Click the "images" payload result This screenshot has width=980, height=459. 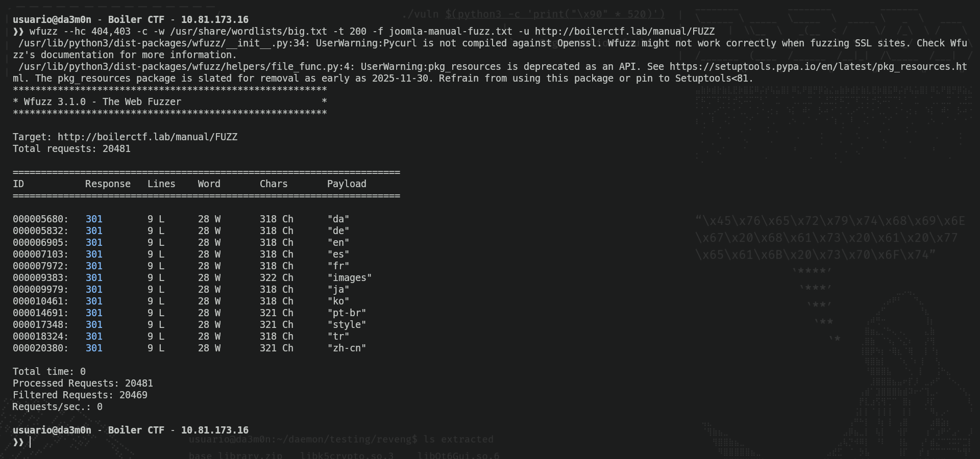[x=349, y=278]
